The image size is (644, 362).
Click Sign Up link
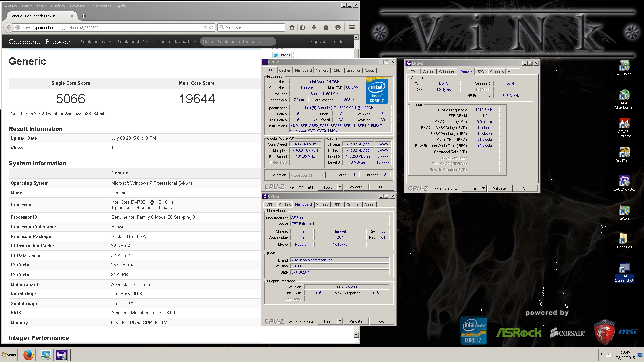click(x=317, y=41)
